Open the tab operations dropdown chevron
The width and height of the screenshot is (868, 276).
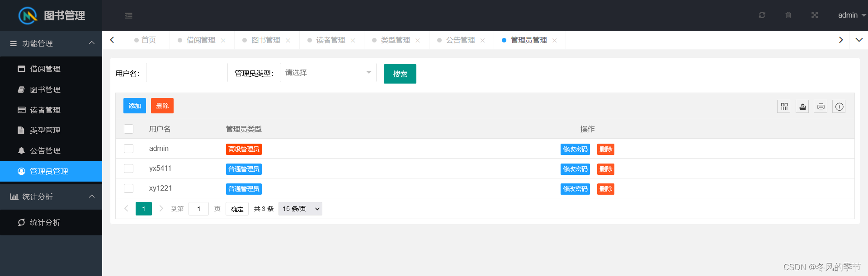(859, 40)
